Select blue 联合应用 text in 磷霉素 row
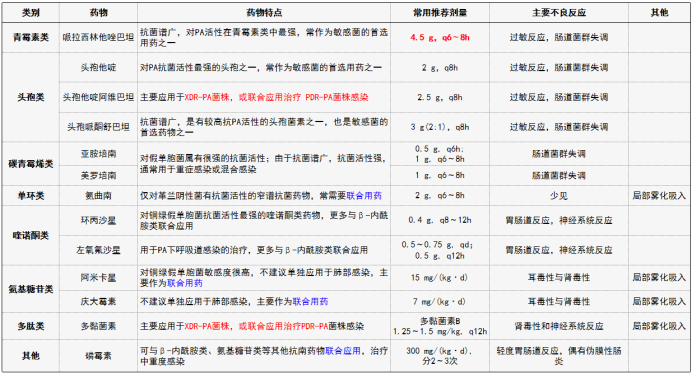Screen dimensions: 692x375 343,351
